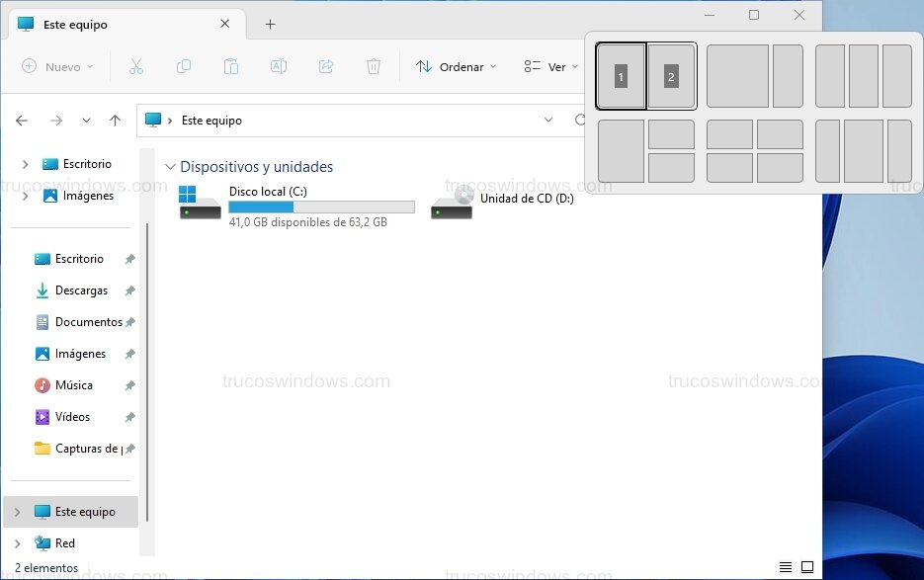Viewport: 924px width, 580px height.
Task: Click the Cut scissors icon
Action: click(x=136, y=66)
